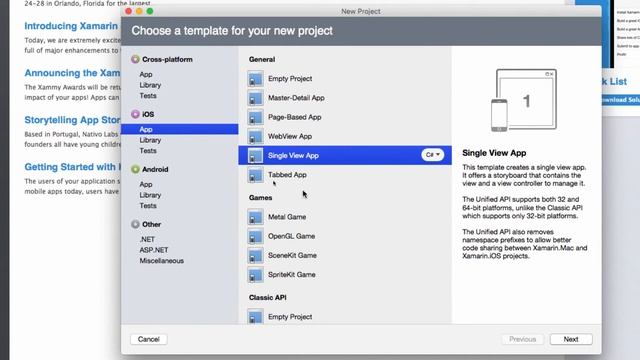Viewport: 640px width, 360px height.
Task: Open the C# language dropdown
Action: pos(432,155)
